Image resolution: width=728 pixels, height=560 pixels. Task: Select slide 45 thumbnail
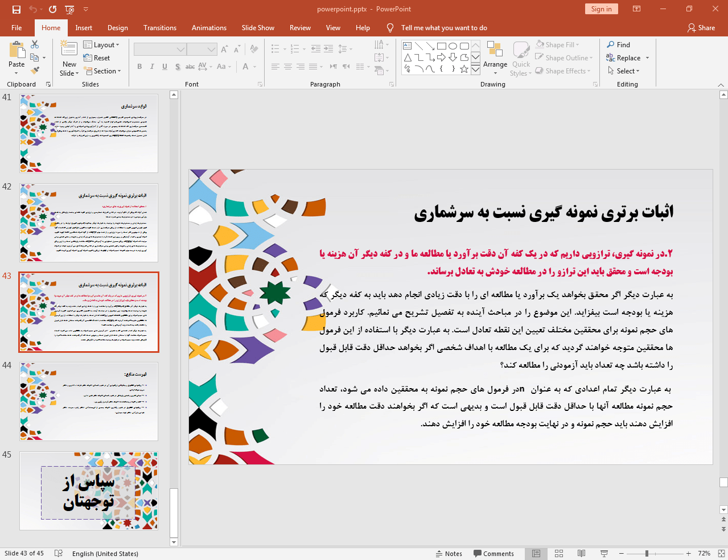[89, 491]
